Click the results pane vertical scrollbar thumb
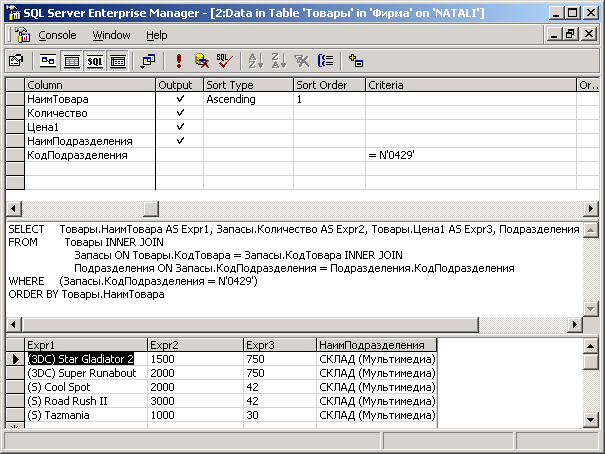The width and height of the screenshot is (605, 454). (x=590, y=362)
